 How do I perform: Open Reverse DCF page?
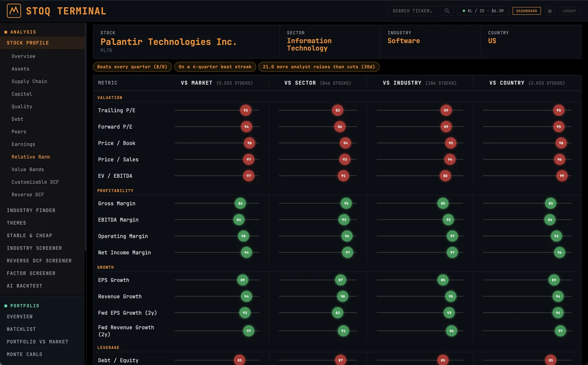click(28, 195)
